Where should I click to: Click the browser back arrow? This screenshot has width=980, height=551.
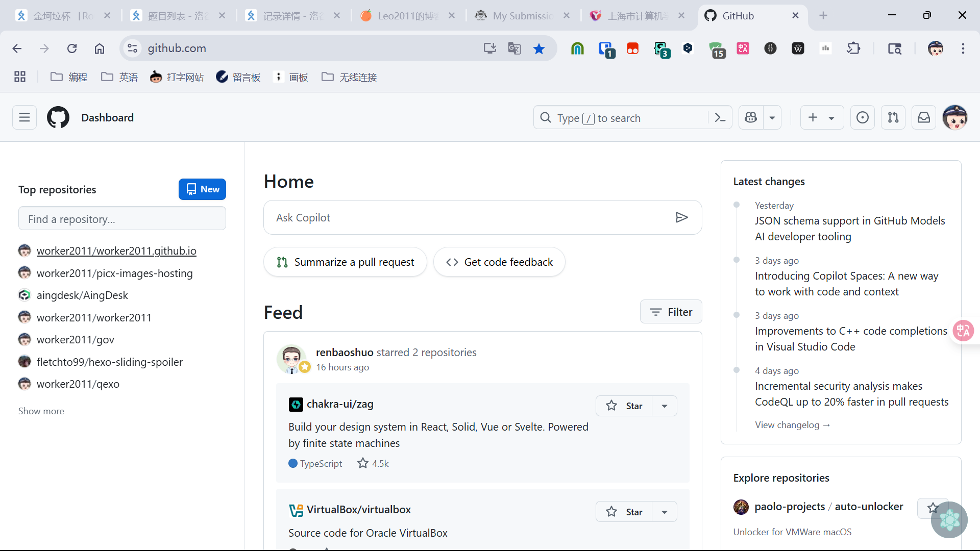17,48
